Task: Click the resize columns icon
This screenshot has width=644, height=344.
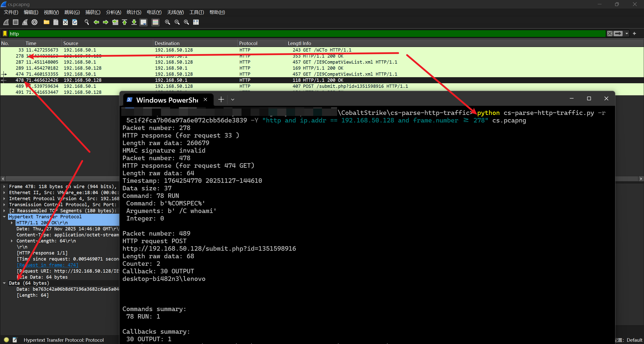Action: coord(196,22)
